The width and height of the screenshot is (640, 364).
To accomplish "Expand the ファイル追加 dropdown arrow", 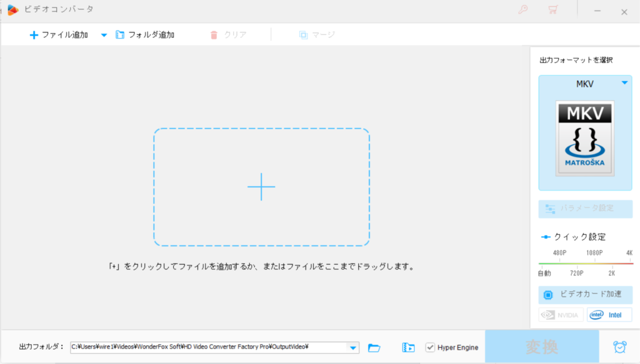I will [104, 35].
